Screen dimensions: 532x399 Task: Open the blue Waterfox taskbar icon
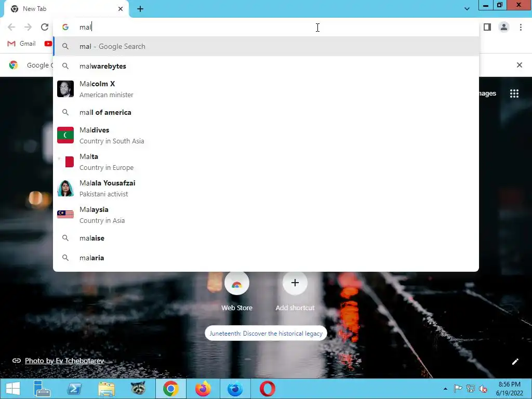coord(235,389)
